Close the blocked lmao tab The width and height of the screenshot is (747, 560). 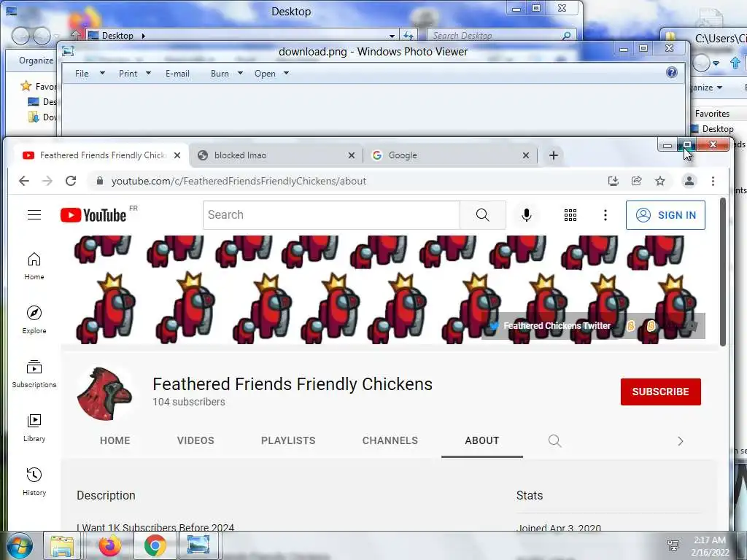tap(352, 155)
